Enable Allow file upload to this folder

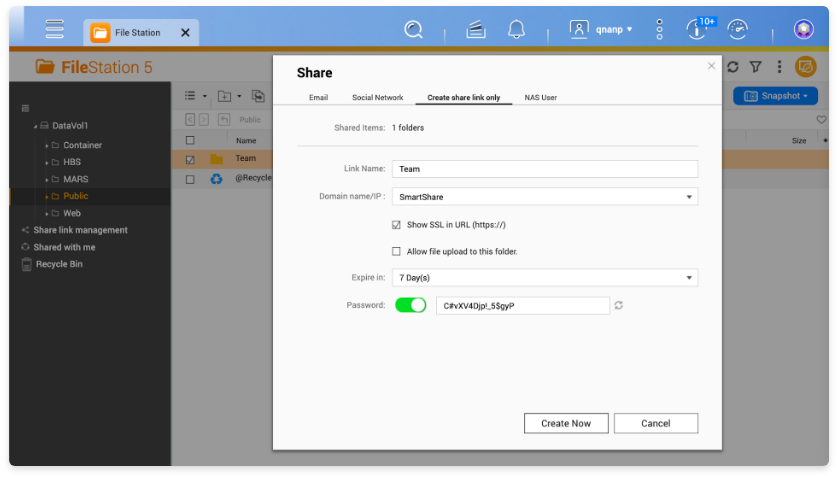tap(397, 251)
